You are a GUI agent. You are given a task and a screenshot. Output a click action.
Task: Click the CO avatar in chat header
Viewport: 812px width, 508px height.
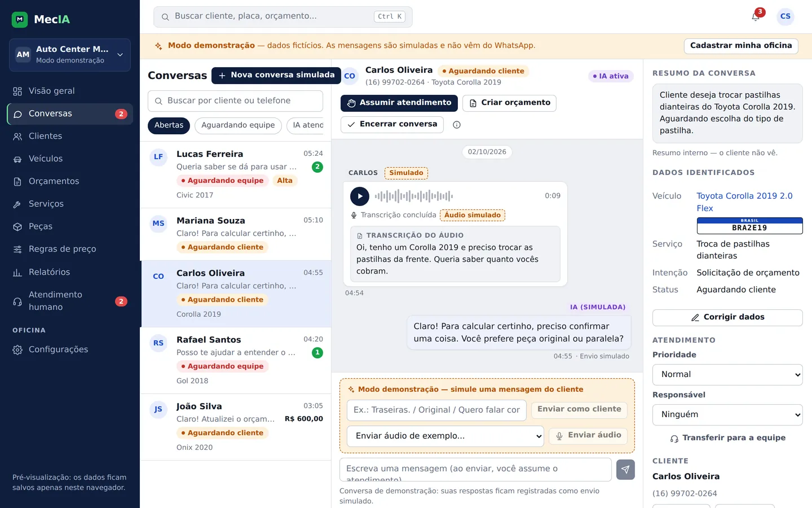350,76
